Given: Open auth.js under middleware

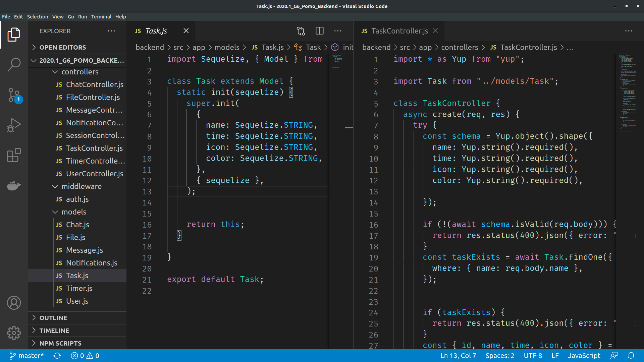Looking at the screenshot, I should (77, 199).
